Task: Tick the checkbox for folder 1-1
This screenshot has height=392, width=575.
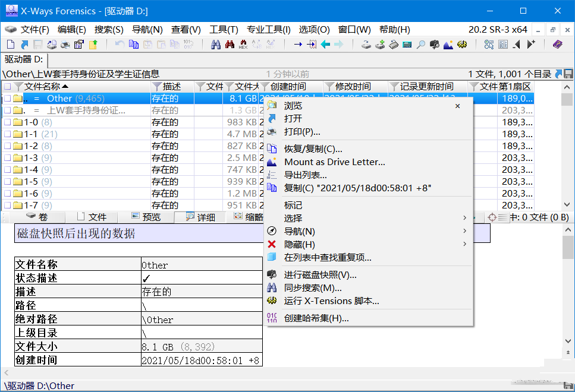Action: [x=7, y=134]
